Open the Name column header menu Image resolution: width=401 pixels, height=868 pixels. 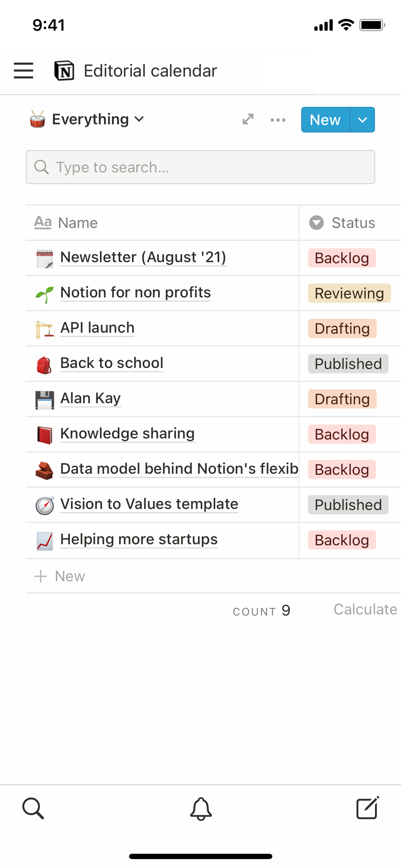coord(78,223)
